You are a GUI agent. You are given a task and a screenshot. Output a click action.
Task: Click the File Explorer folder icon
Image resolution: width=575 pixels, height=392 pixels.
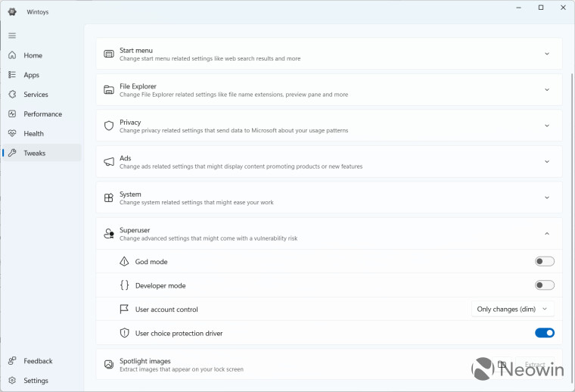pyautogui.click(x=109, y=90)
